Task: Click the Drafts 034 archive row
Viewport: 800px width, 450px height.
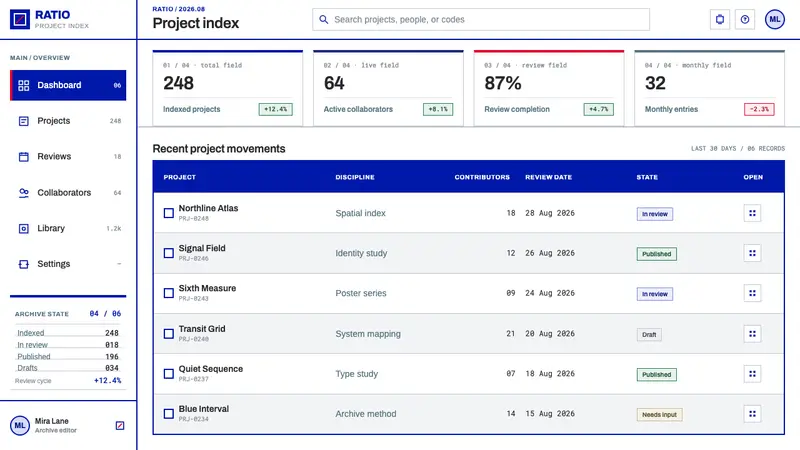Action: point(68,368)
